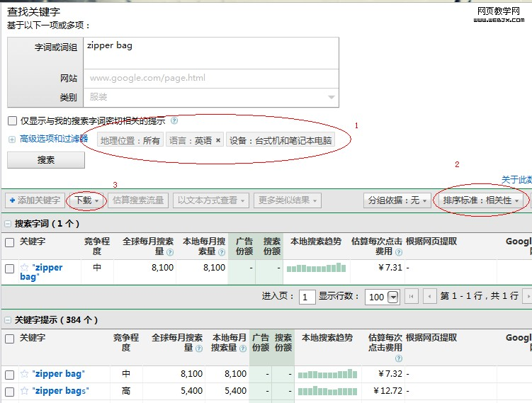Select all keywords in 关键字提示 header checkbox
Screen dimensions: 532x403
click(x=9, y=339)
